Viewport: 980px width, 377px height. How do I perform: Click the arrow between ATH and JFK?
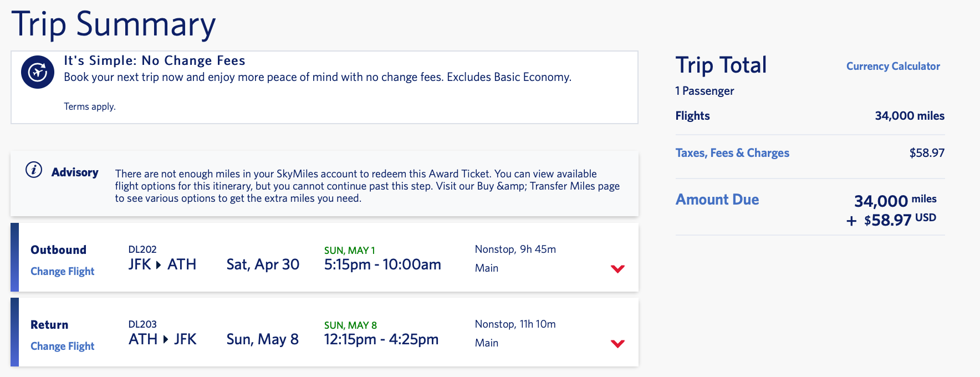[165, 340]
